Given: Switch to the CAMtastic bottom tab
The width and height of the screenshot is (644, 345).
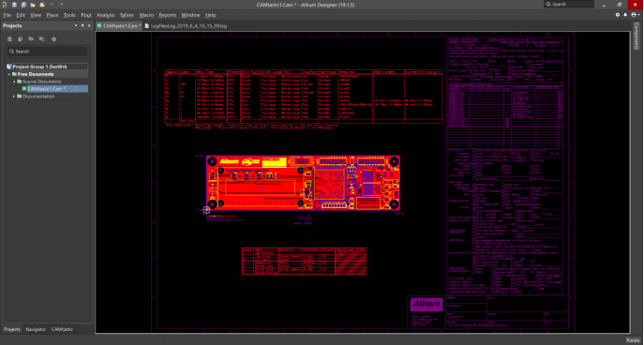Looking at the screenshot, I should pos(62,329).
